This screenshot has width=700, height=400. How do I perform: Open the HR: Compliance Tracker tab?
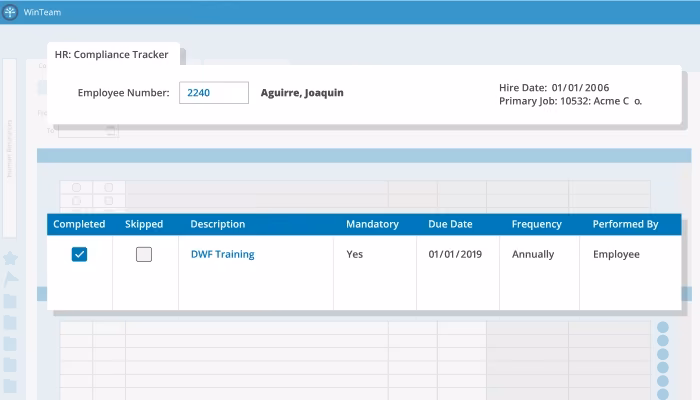pos(113,54)
